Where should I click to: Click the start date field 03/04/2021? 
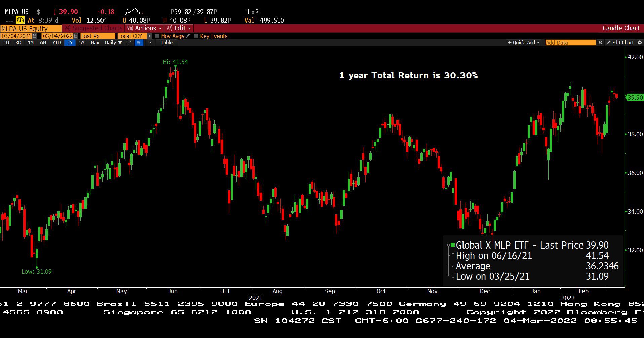(x=16, y=36)
